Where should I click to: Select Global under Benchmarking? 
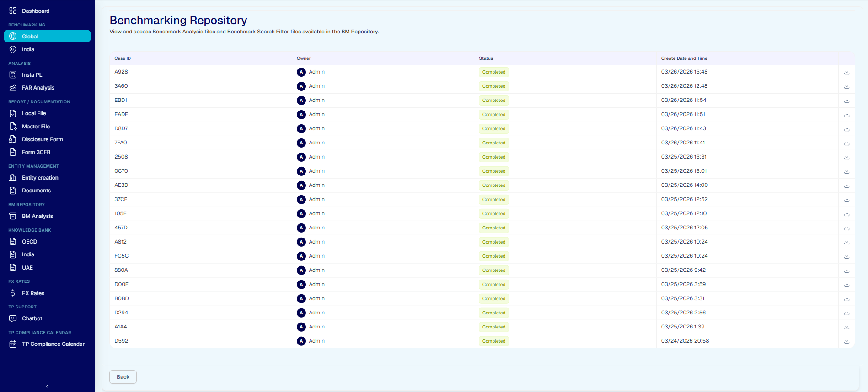[47, 36]
